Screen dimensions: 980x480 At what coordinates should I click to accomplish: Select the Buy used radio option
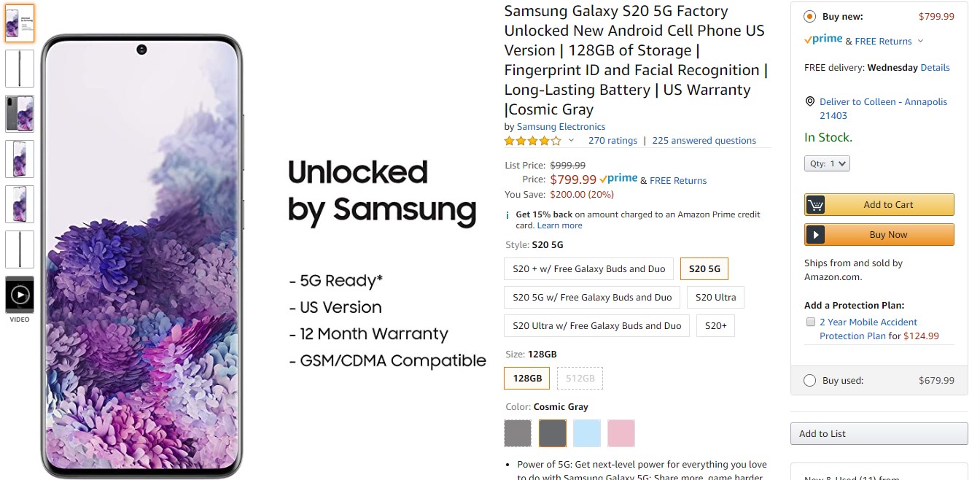[809, 380]
